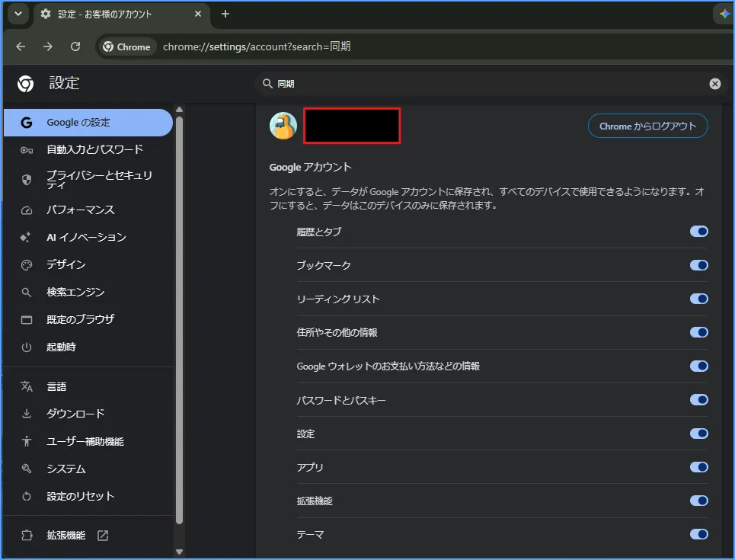Open 検索エンジン settings
The image size is (735, 560).
tap(88, 293)
